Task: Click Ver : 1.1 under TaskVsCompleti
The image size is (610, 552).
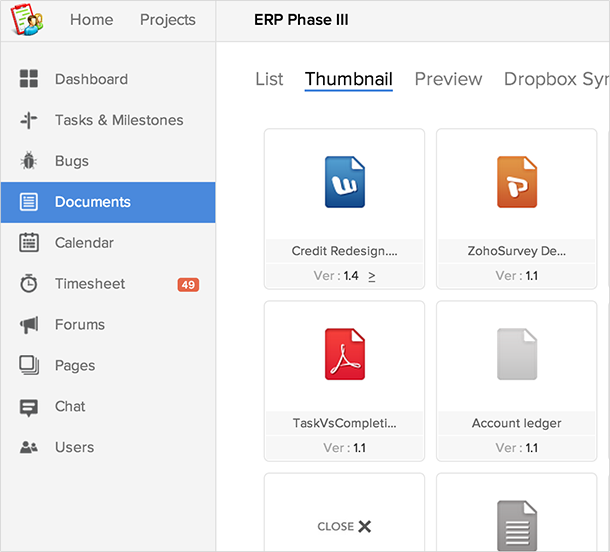Action: [x=345, y=448]
